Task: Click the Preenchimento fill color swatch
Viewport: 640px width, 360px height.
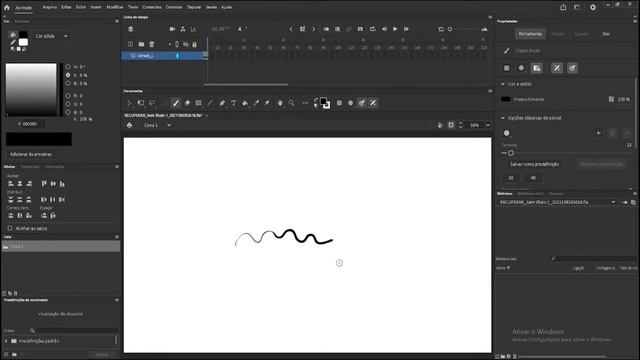Action: (506, 99)
